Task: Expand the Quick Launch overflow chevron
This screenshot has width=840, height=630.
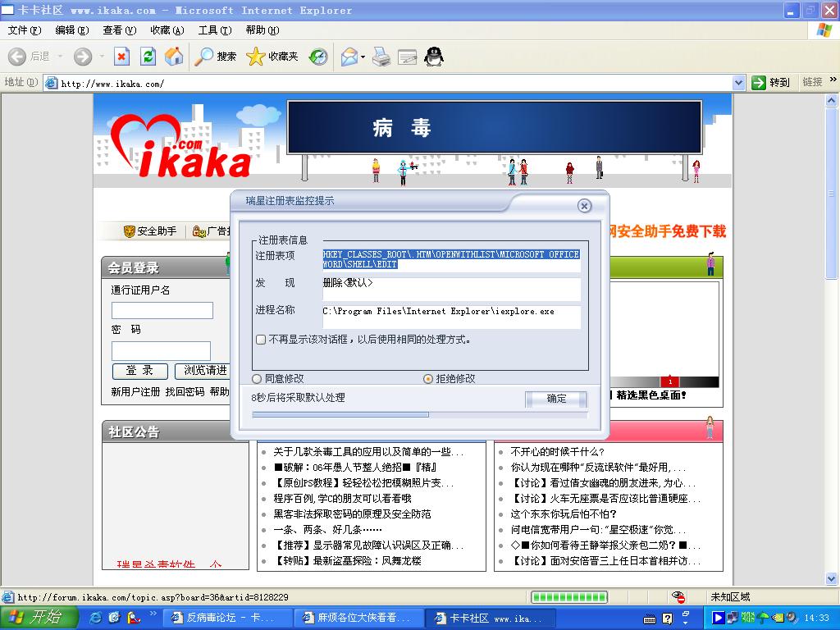Action: coord(153,613)
